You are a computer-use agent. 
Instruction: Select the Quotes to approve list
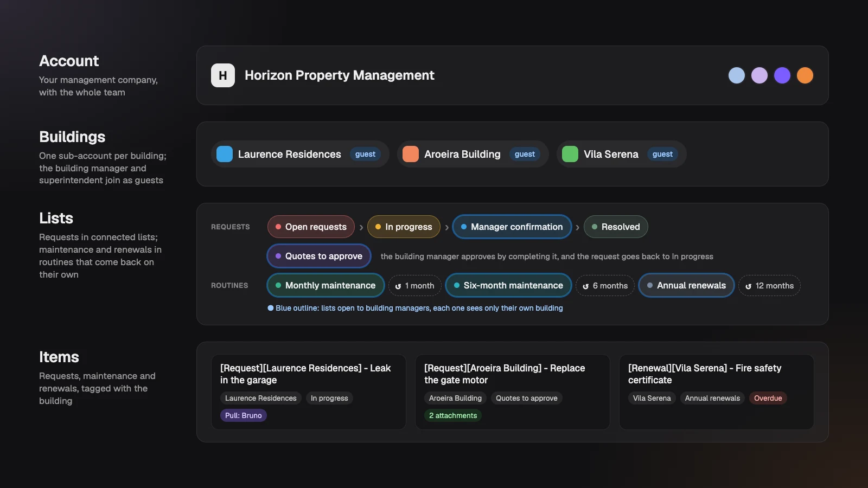[319, 256]
